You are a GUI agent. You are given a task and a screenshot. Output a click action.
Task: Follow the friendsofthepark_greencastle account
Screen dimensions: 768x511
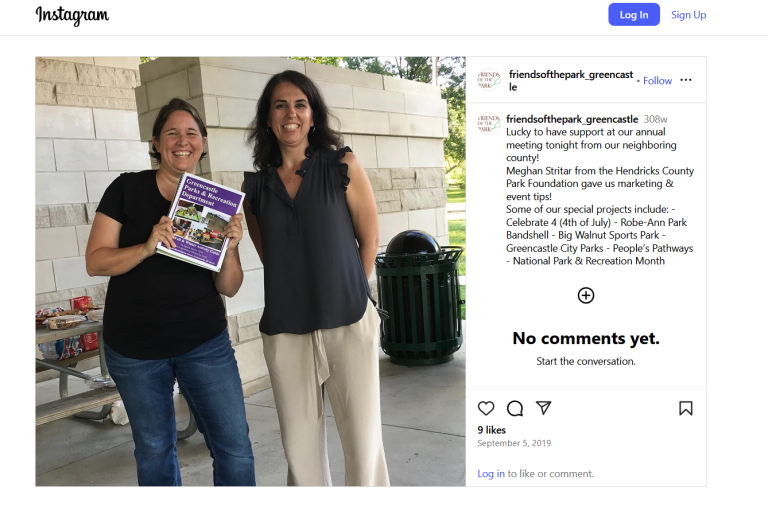(x=657, y=81)
